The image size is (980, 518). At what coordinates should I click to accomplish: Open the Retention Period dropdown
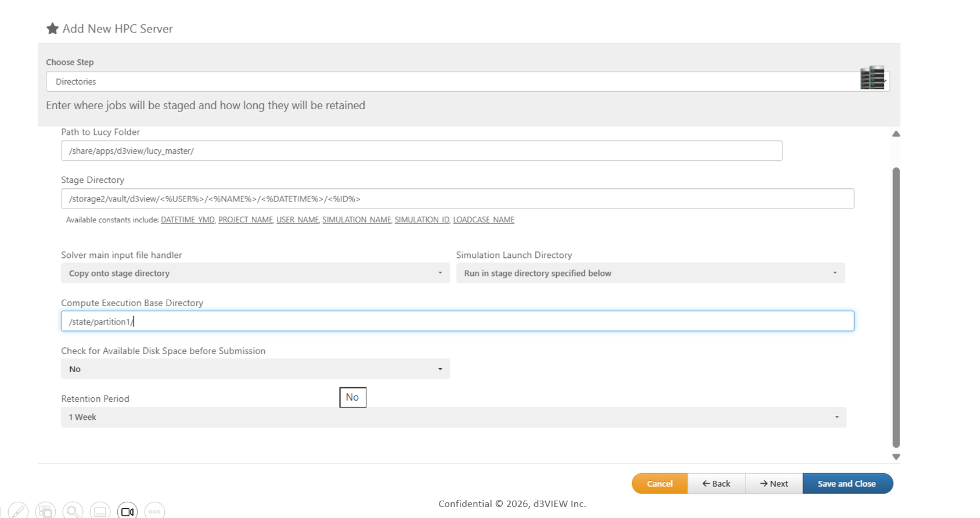point(453,417)
